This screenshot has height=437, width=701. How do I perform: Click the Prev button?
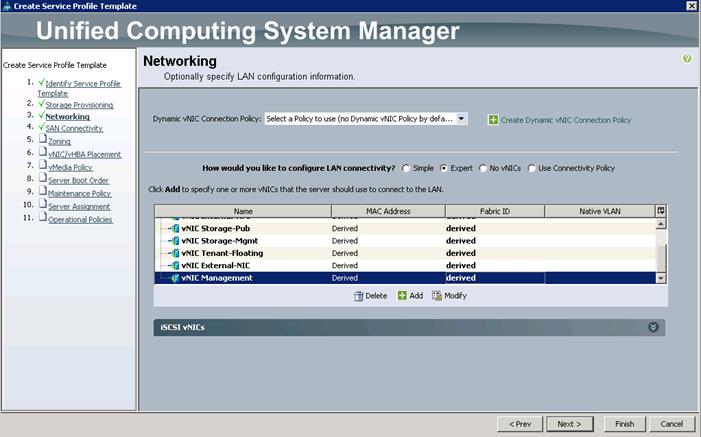pyautogui.click(x=520, y=424)
